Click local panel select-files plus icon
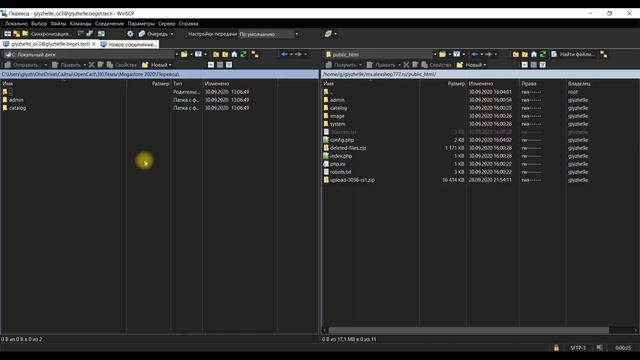640x360 pixels. click(x=211, y=65)
